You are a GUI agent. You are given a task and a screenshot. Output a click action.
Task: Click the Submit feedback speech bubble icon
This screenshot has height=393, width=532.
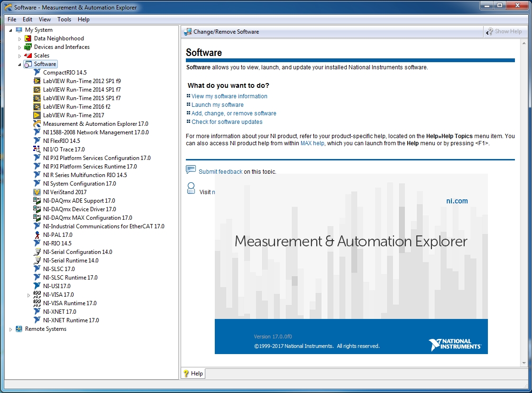191,169
